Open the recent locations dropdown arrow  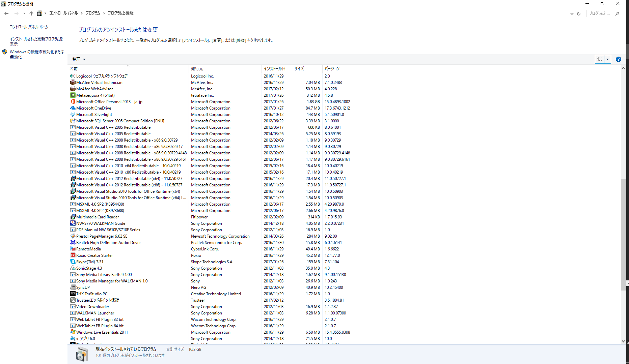pos(24,13)
